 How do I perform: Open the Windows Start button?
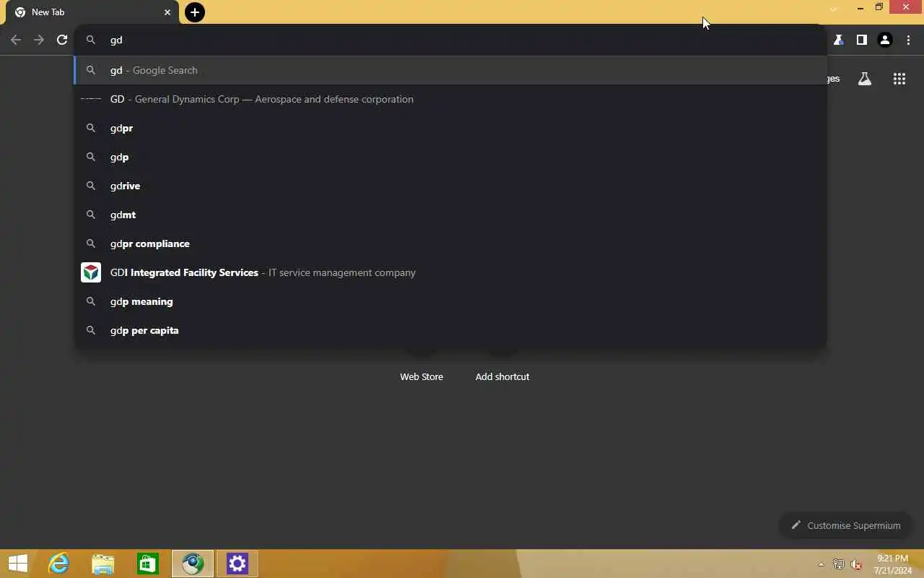18,564
